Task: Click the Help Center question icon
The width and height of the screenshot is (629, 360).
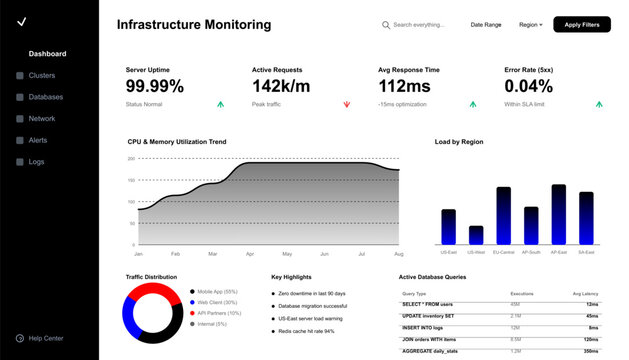Action: (20, 338)
